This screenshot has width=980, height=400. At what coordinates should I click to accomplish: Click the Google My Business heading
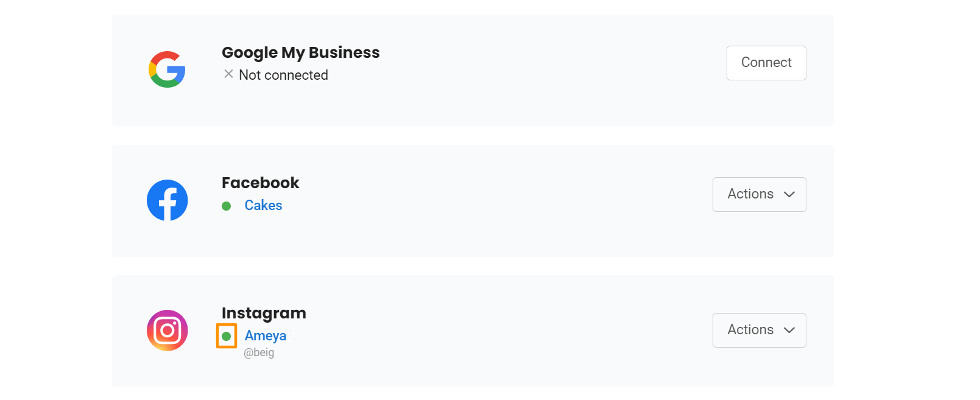point(300,53)
